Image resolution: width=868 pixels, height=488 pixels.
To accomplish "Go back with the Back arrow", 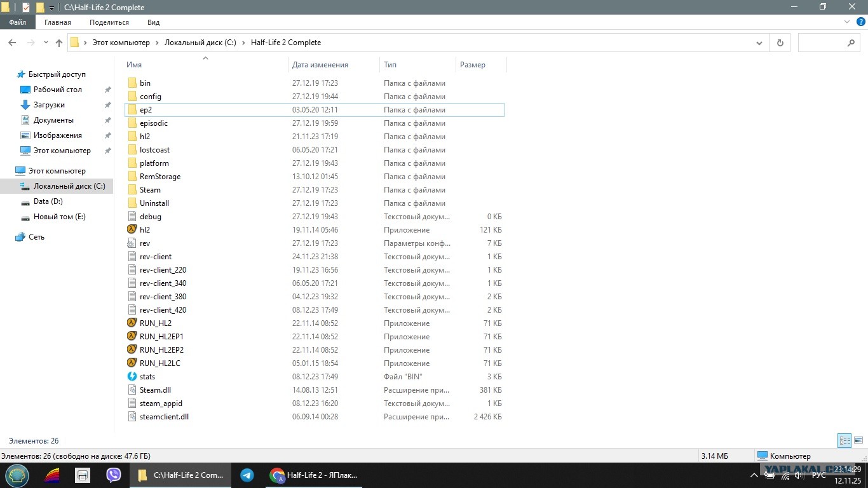I will coord(11,43).
